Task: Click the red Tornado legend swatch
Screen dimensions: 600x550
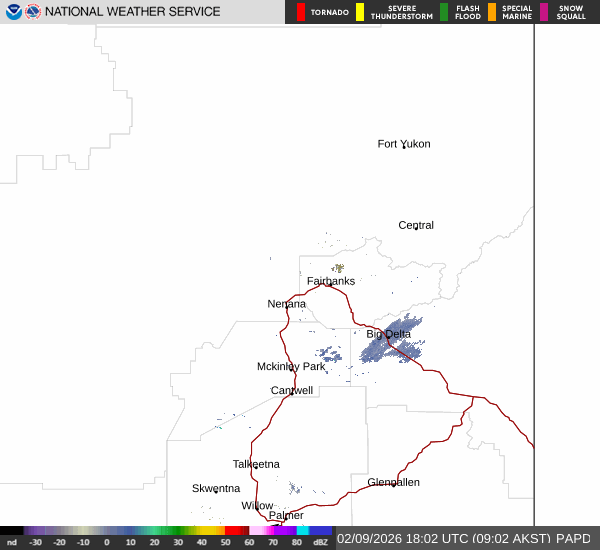Action: [x=301, y=12]
